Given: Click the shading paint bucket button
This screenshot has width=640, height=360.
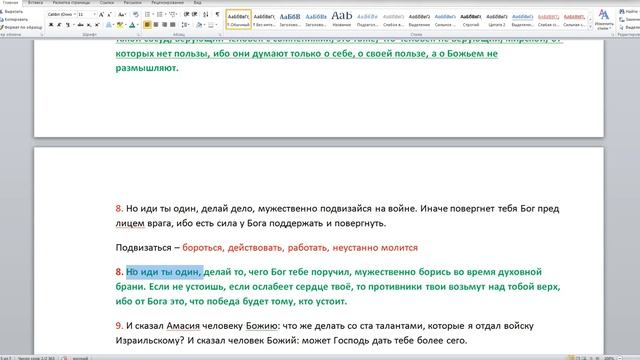Looking at the screenshot, I should pos(199,25).
